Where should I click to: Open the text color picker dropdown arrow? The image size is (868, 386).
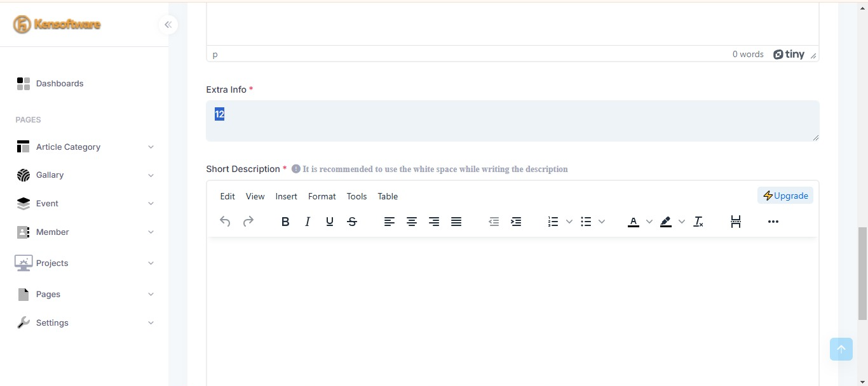[x=649, y=222]
